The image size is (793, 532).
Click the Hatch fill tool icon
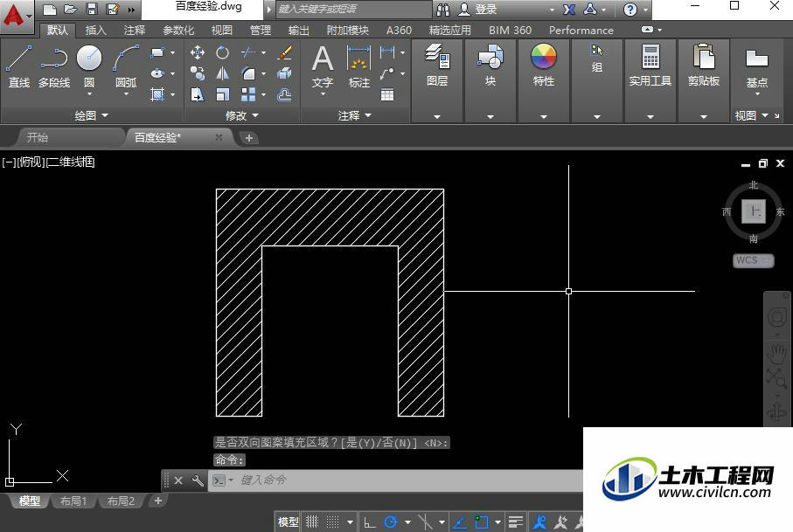pyautogui.click(x=157, y=94)
